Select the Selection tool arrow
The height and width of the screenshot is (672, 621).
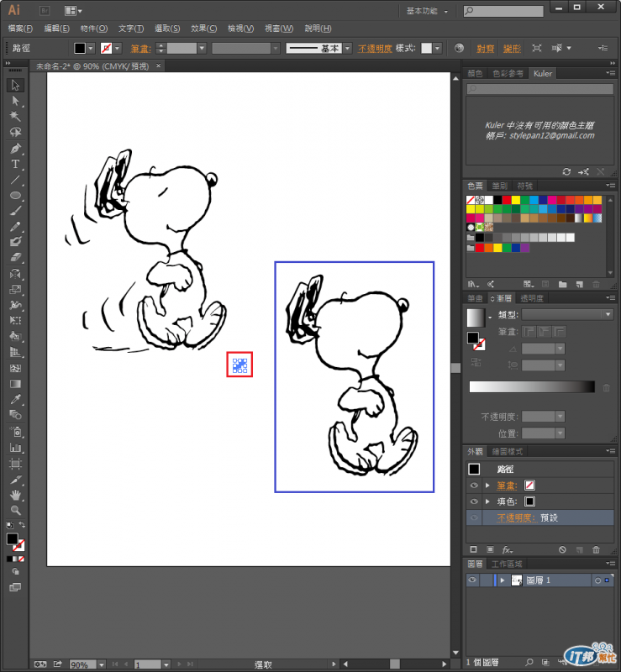coord(15,85)
